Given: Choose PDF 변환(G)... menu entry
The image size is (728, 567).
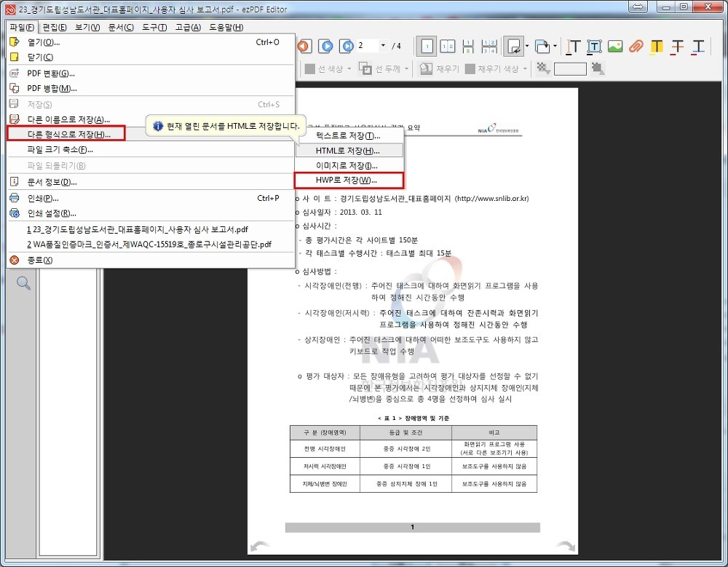Looking at the screenshot, I should [x=151, y=74].
